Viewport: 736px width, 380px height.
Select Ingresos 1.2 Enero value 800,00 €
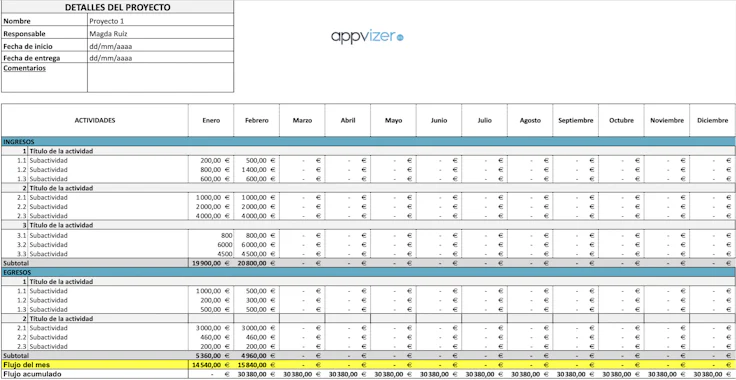(211, 170)
